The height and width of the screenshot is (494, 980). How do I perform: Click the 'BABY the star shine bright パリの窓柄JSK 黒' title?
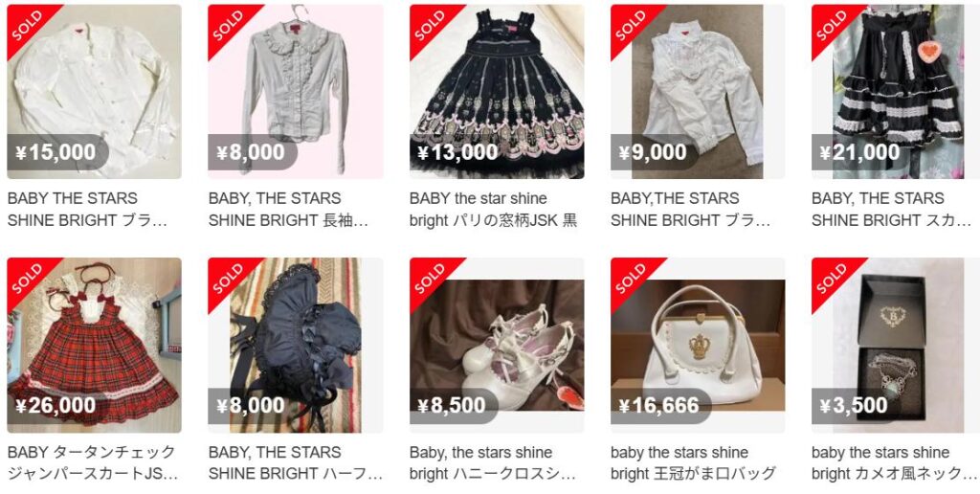(493, 210)
